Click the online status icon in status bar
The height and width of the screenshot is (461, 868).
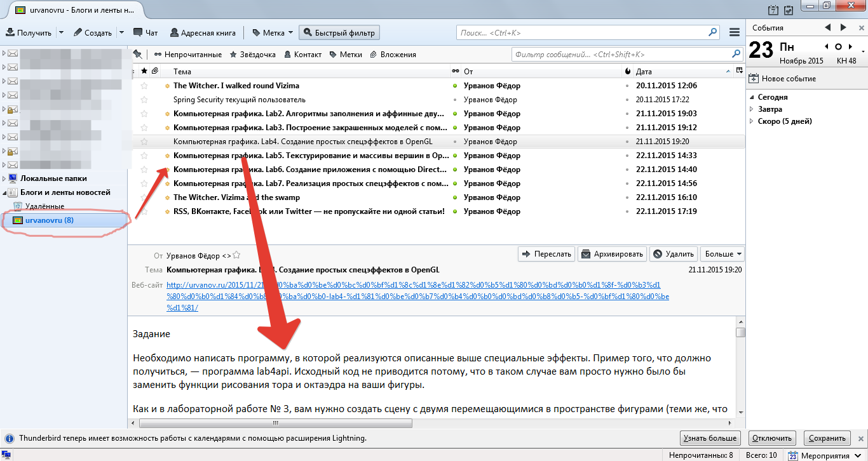7,455
